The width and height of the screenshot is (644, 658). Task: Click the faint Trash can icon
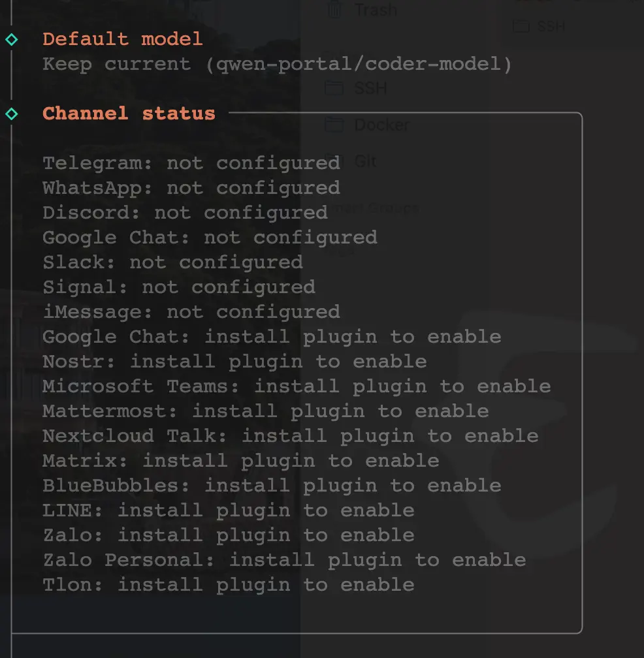coord(334,10)
